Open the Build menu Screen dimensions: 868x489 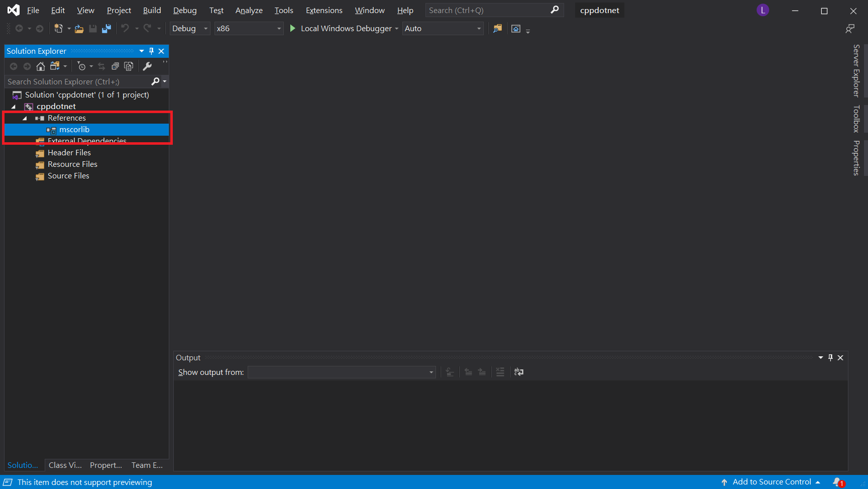[x=152, y=10]
